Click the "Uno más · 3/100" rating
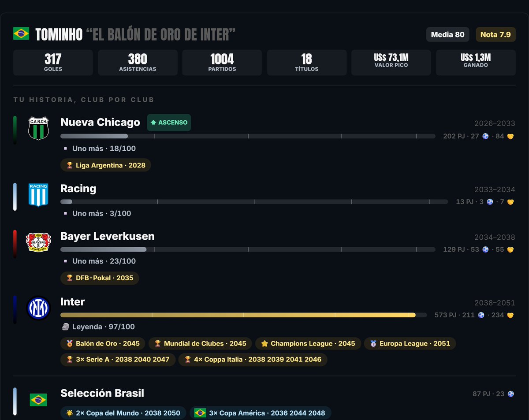 tap(102, 213)
